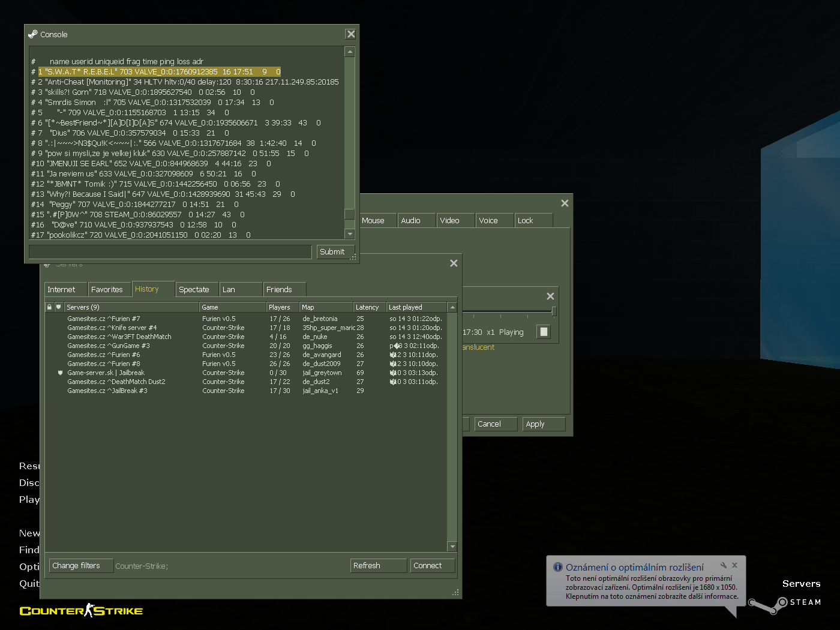This screenshot has width=840, height=630.
Task: Click the console command input field
Action: 170,252
